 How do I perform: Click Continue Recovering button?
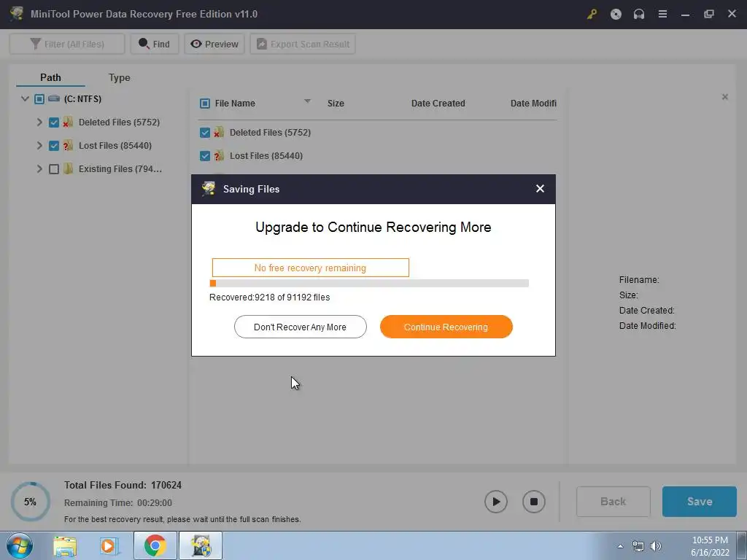pyautogui.click(x=446, y=327)
